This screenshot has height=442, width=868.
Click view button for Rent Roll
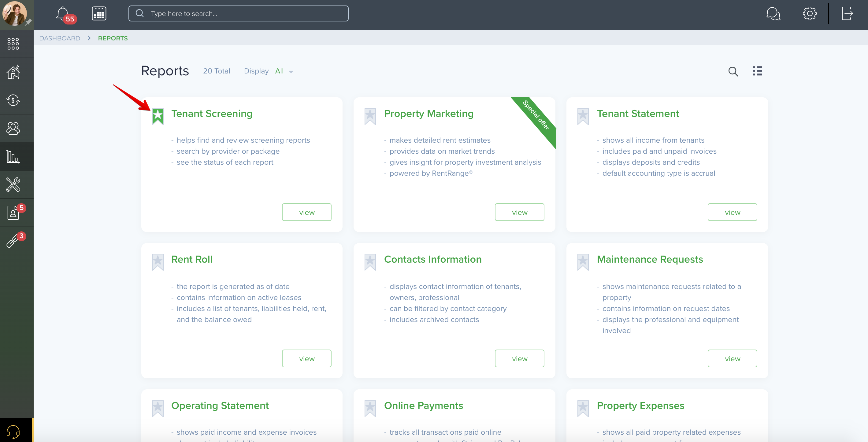coord(307,358)
